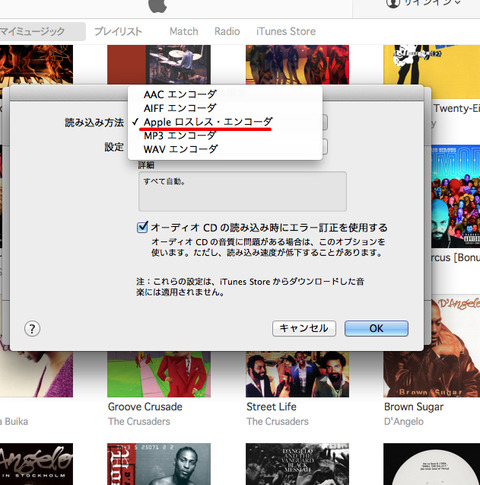
Task: Switch to マイミュージック tab
Action: coord(42,31)
